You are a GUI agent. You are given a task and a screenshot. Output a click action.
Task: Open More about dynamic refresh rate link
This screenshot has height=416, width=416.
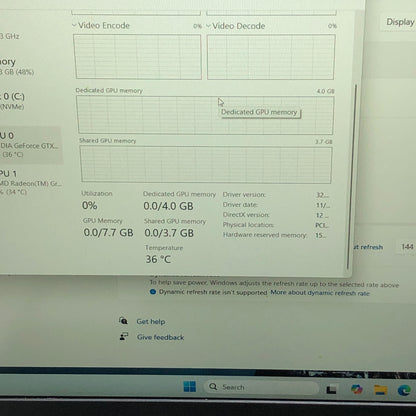(x=320, y=293)
